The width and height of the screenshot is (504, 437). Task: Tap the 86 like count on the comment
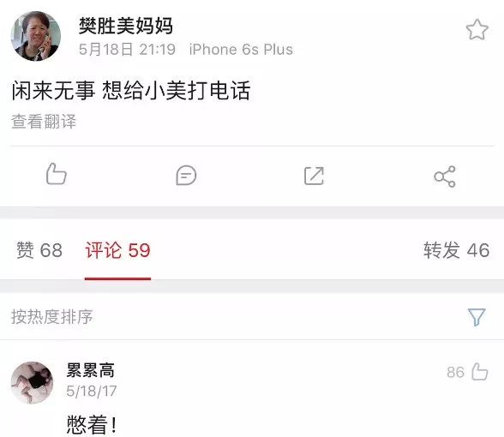(x=455, y=373)
